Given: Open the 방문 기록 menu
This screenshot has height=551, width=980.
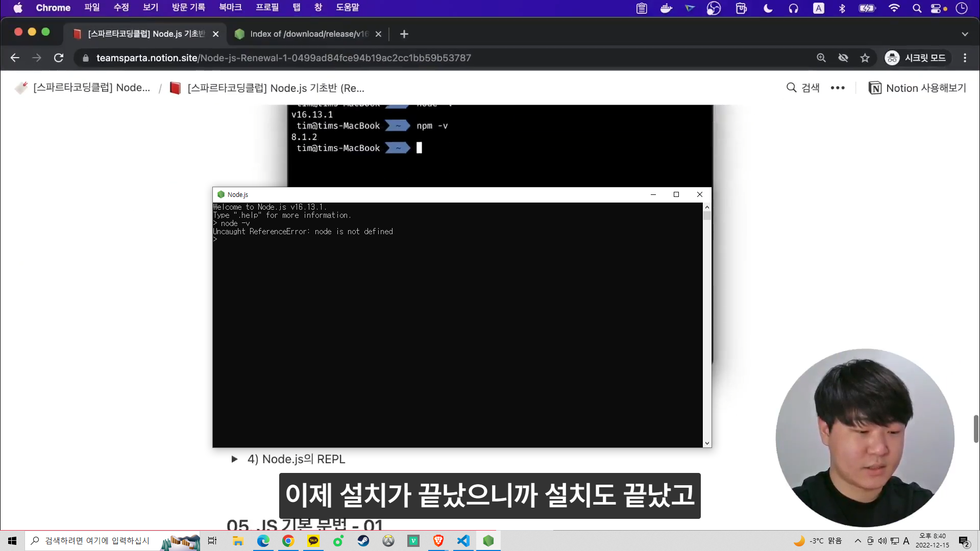Looking at the screenshot, I should coord(188,8).
